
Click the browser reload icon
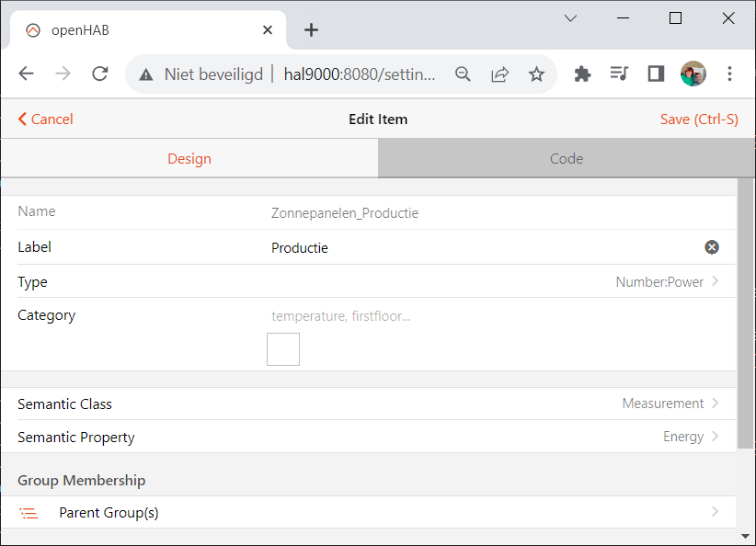pyautogui.click(x=100, y=74)
